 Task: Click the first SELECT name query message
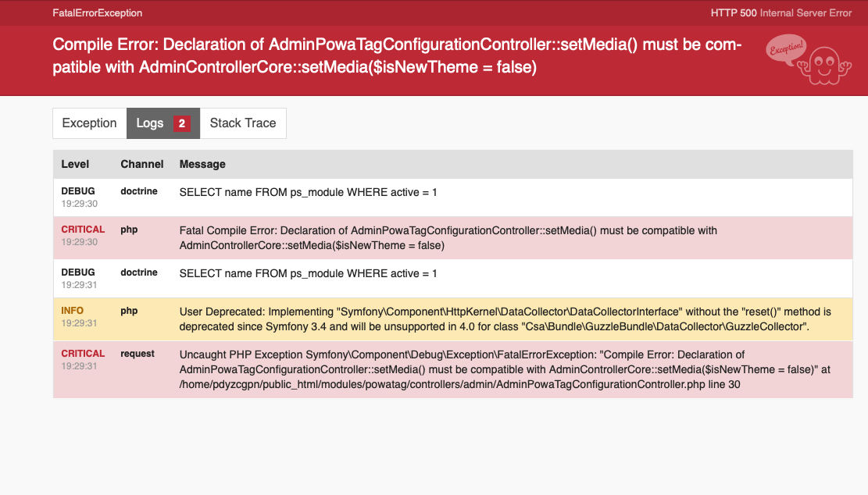[308, 192]
